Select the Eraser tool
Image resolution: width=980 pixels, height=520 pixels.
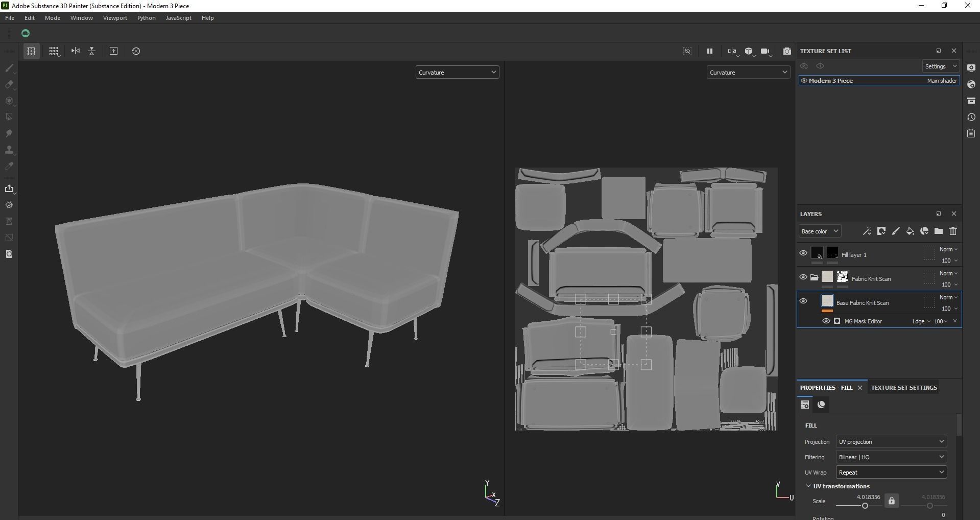pos(9,84)
